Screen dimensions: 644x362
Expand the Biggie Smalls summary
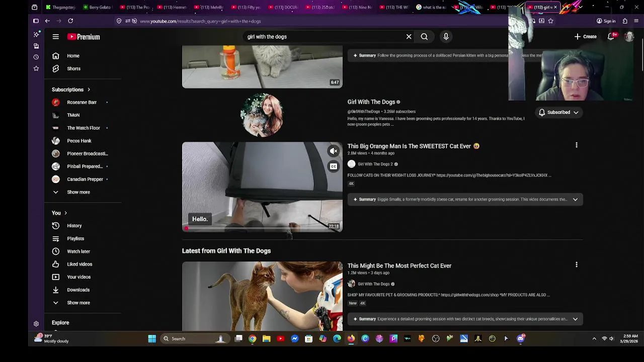[x=575, y=200]
